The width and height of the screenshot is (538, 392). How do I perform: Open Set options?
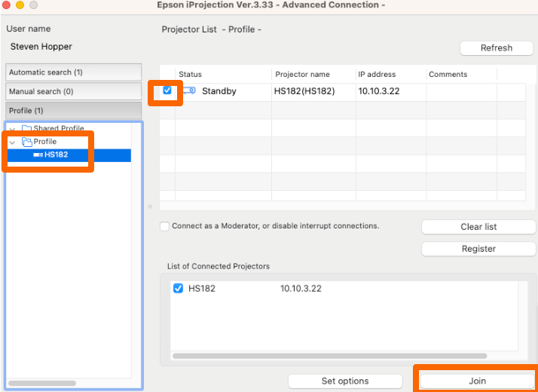point(345,381)
